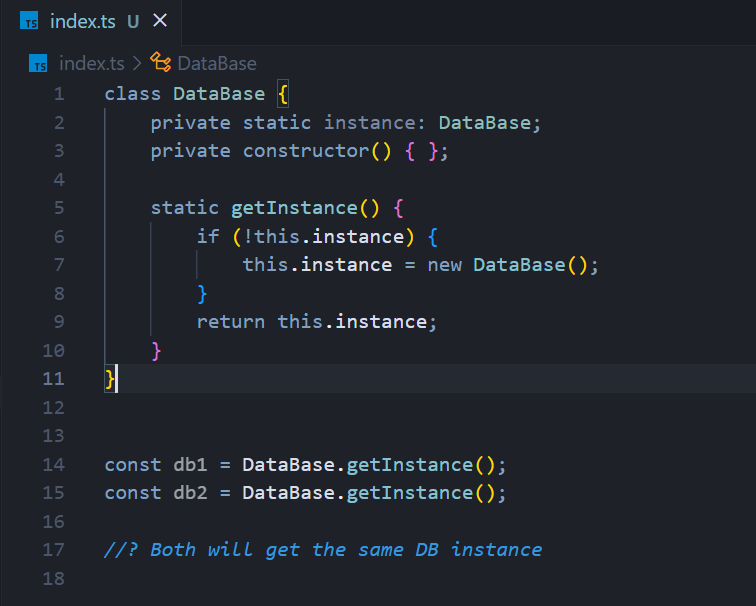756x606 pixels.
Task: Click DataBase type annotation on line 2
Action: pos(485,123)
